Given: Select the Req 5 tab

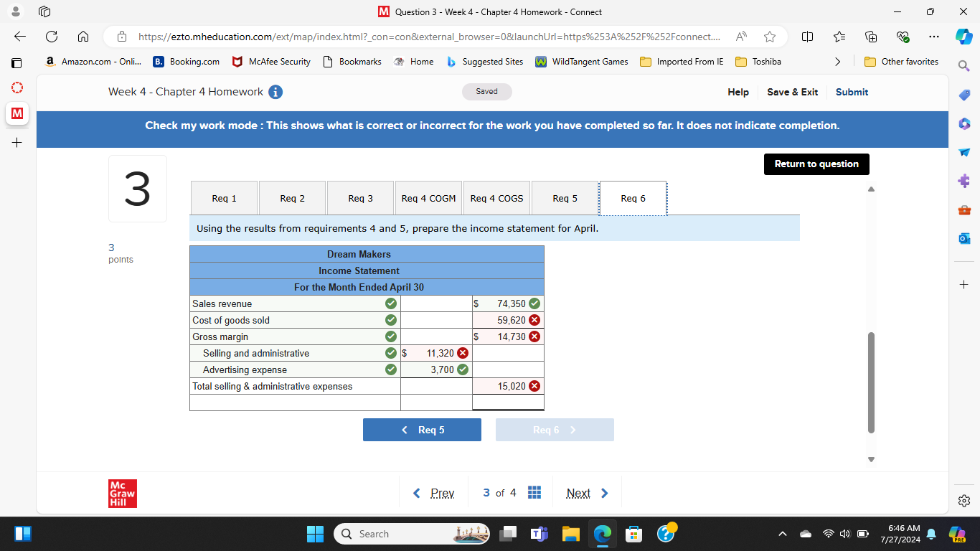Looking at the screenshot, I should pyautogui.click(x=565, y=198).
